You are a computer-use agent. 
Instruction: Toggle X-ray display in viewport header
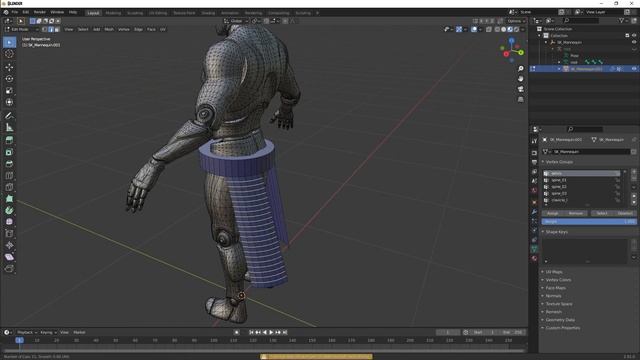click(x=489, y=29)
